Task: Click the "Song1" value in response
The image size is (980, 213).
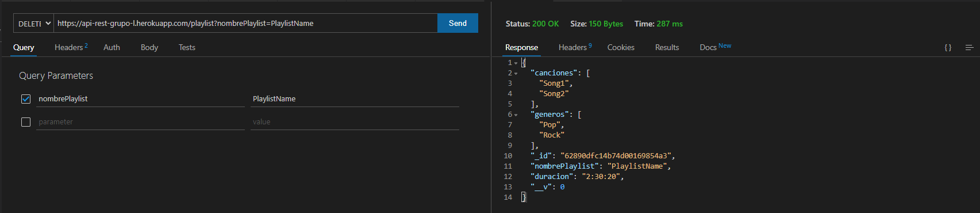Action: coord(554,83)
